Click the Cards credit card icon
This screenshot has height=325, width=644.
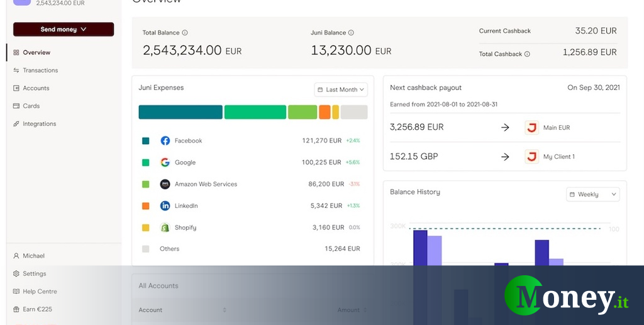pos(16,106)
